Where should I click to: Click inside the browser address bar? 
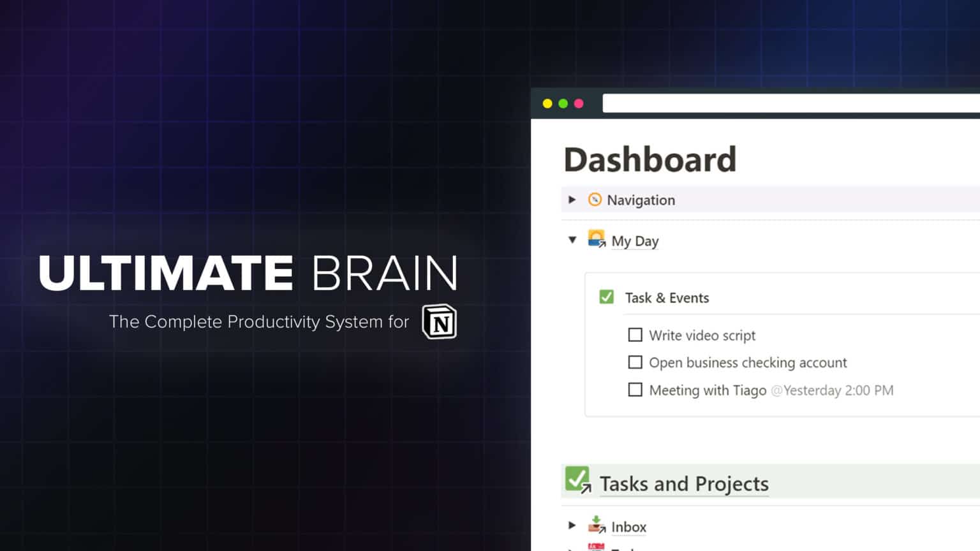click(791, 103)
